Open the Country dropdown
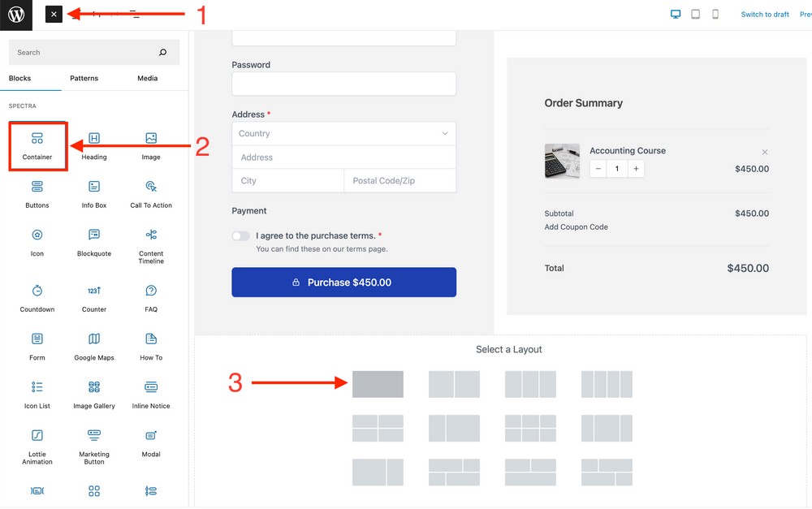Viewport: 812px width, 509px height. pos(343,134)
